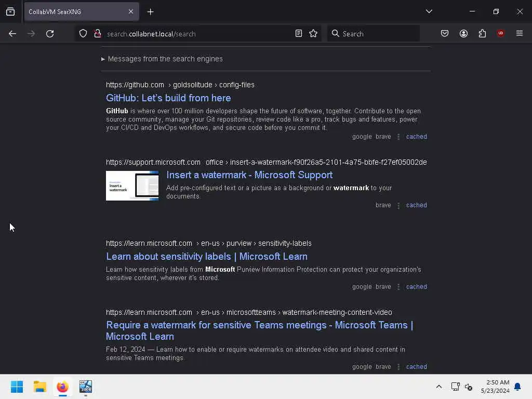The image size is (532, 399).
Task: Open the Extensions panel
Action: pyautogui.click(x=482, y=33)
